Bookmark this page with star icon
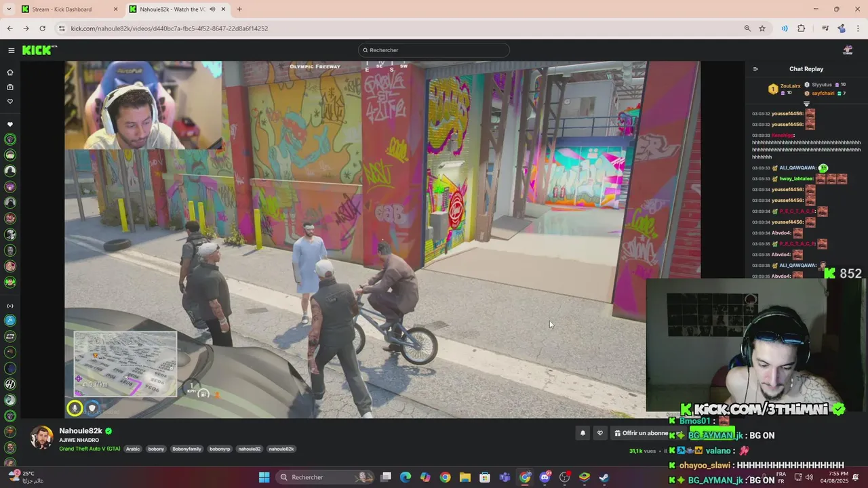868x488 pixels. (x=762, y=28)
